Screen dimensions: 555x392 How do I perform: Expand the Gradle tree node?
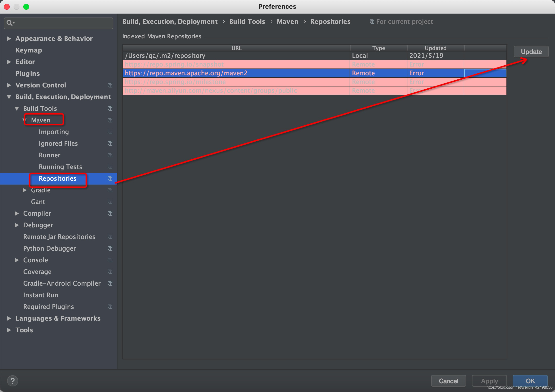point(25,190)
